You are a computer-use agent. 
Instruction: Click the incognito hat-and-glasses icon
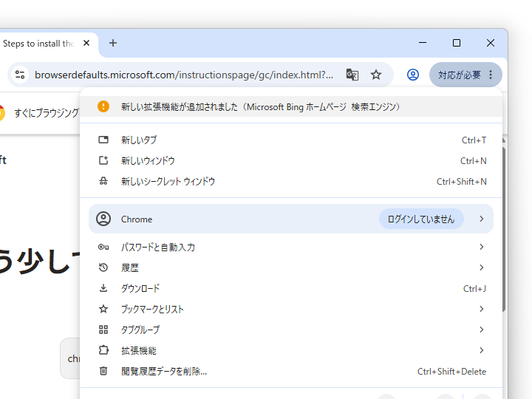pos(103,181)
